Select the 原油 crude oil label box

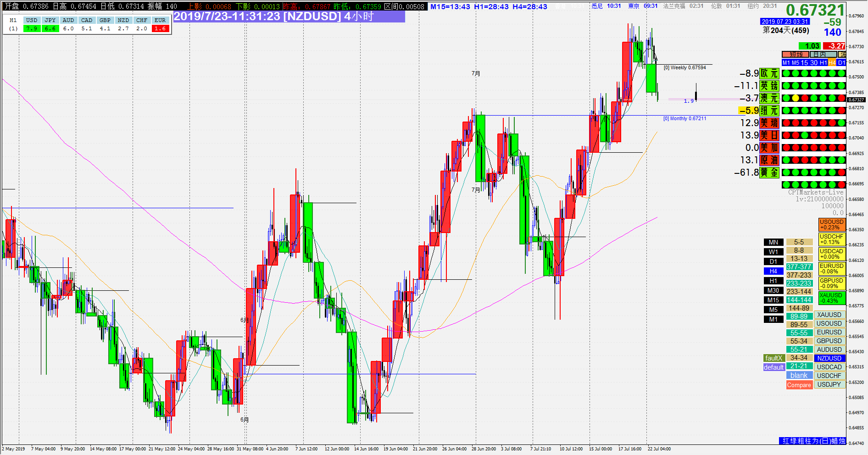[769, 160]
